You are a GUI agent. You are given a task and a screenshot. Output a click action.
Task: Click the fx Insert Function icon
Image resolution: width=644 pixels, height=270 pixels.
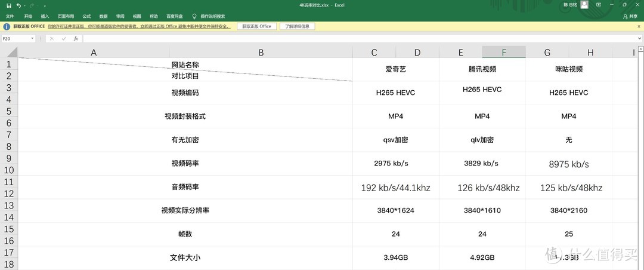(76, 38)
